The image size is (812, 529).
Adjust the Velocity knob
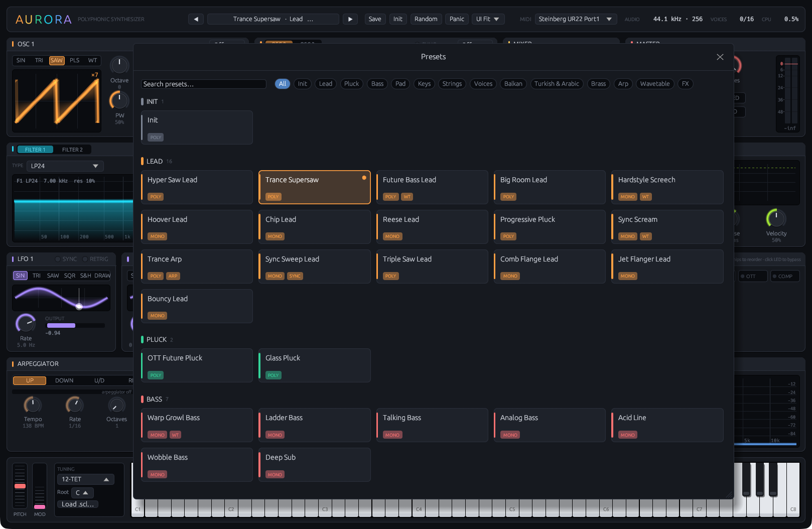pyautogui.click(x=776, y=218)
